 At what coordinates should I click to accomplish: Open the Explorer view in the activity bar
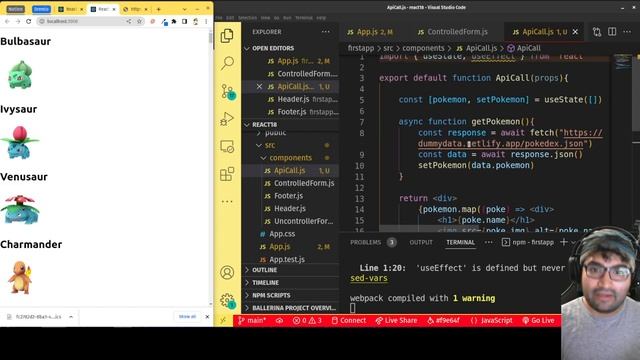pyautogui.click(x=227, y=36)
